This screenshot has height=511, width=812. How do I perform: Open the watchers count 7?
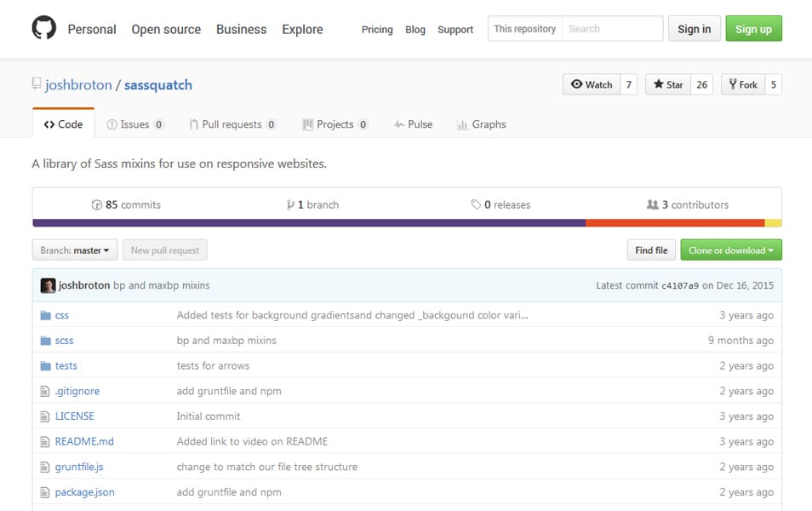629,84
